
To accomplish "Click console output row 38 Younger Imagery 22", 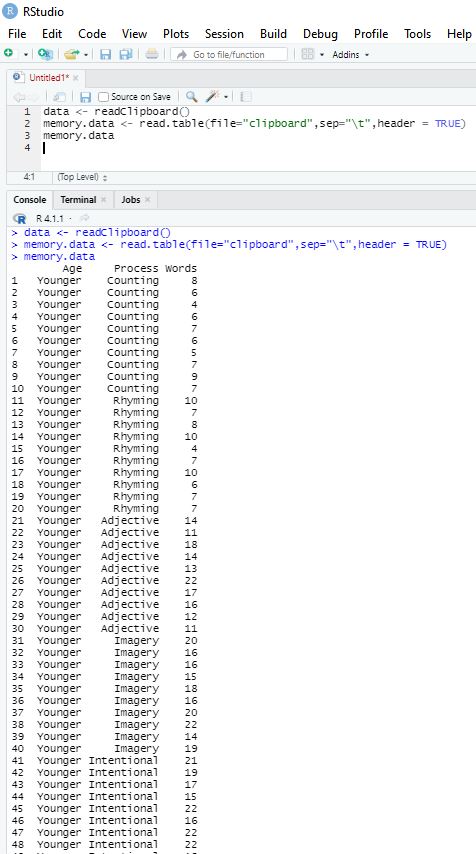I will 105,724.
